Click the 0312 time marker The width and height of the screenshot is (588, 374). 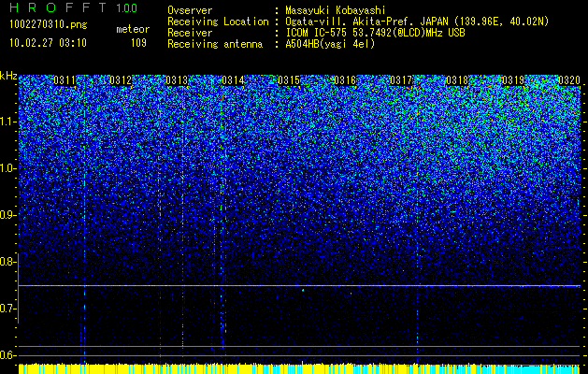121,80
